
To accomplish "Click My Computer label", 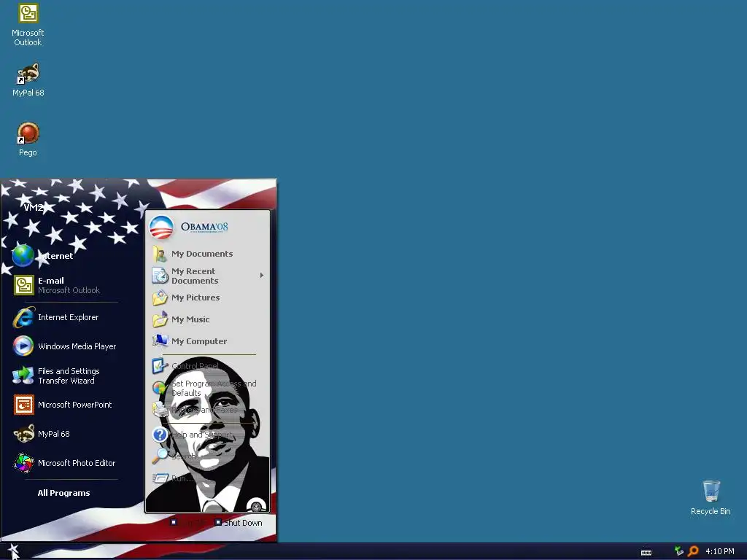I will (x=199, y=341).
